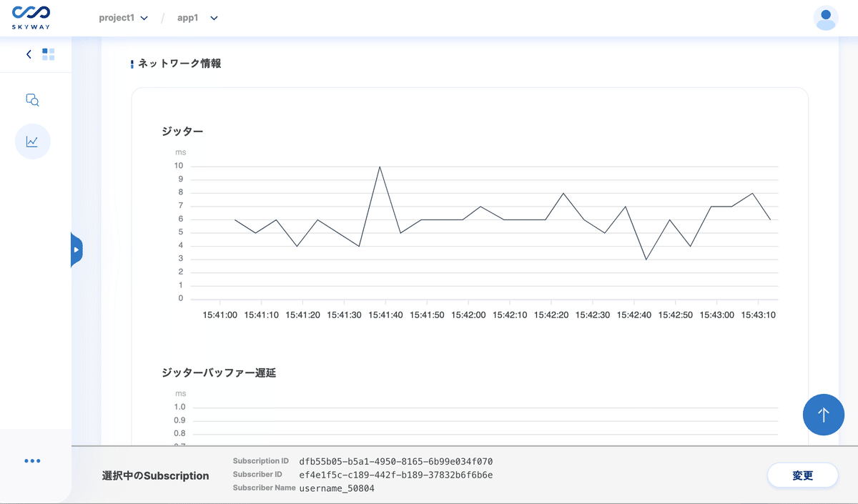Open the app1 dropdown
This screenshot has height=504, width=858.
pos(212,18)
